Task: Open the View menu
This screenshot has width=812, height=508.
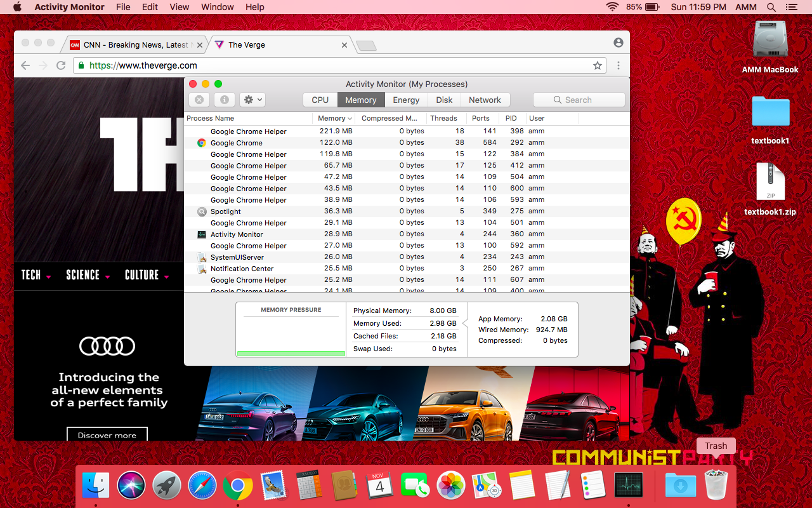Action: [x=180, y=7]
